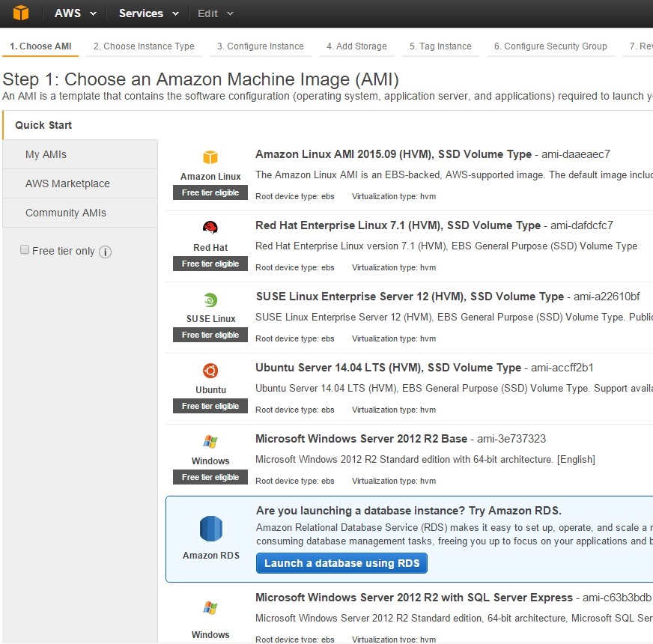653x644 pixels.
Task: Click the Ubuntu circle logo icon
Action: (210, 371)
